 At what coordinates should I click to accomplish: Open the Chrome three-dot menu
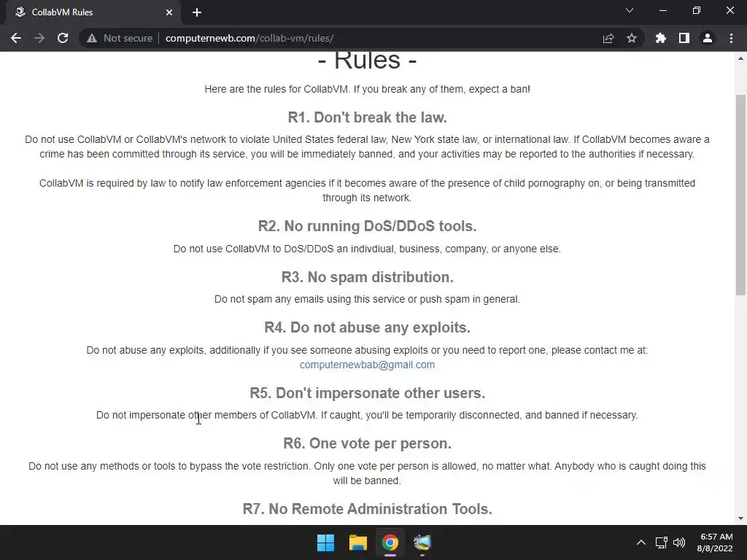click(x=731, y=38)
